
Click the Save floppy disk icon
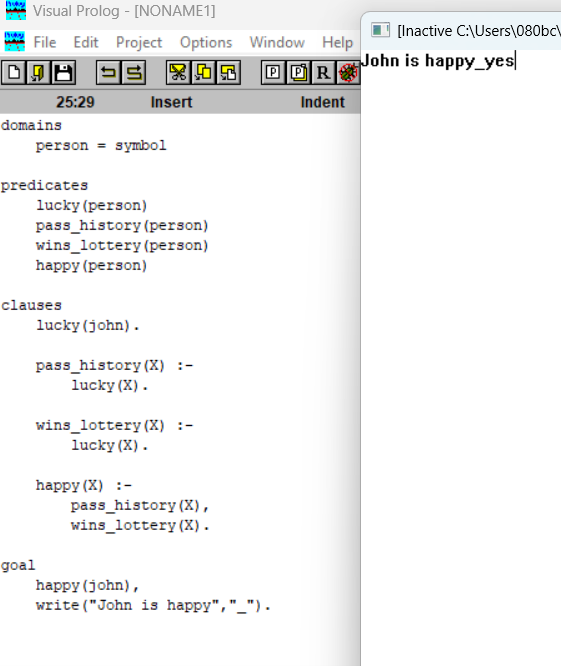pyautogui.click(x=63, y=73)
